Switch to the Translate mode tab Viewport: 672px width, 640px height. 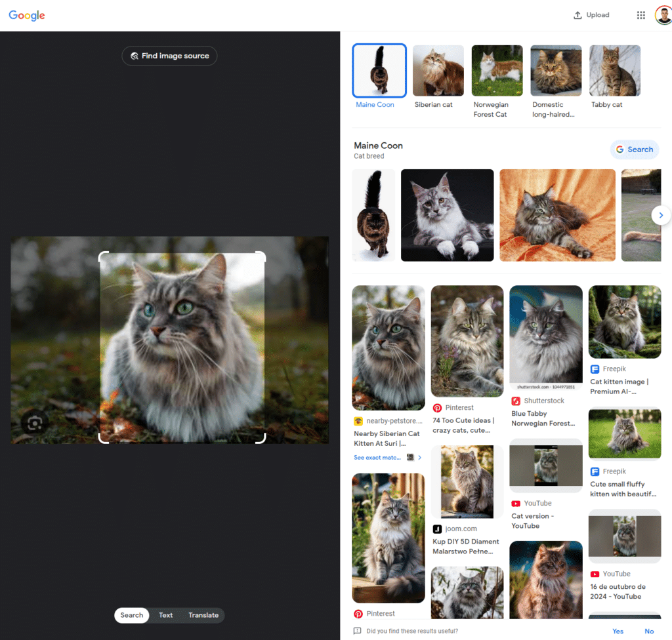click(203, 615)
